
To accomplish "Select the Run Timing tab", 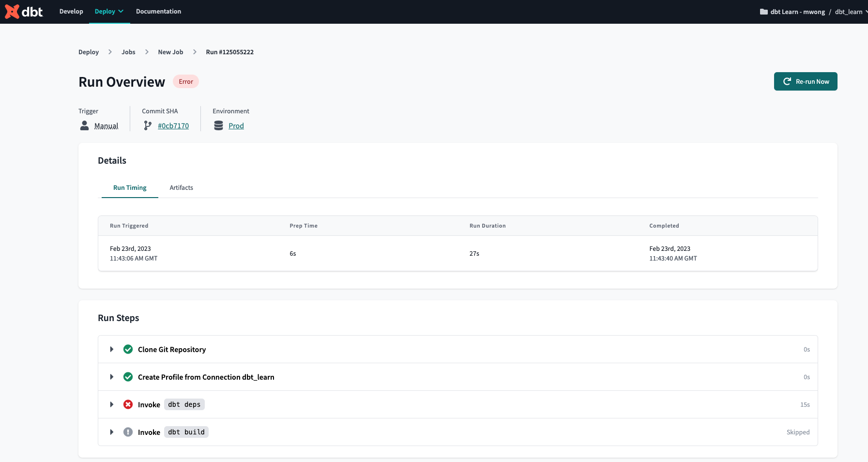I will [130, 188].
